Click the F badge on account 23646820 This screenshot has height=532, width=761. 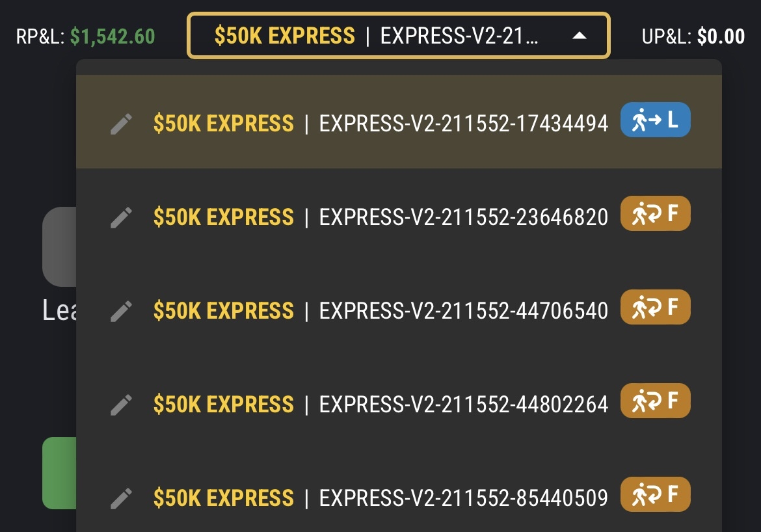tap(655, 213)
